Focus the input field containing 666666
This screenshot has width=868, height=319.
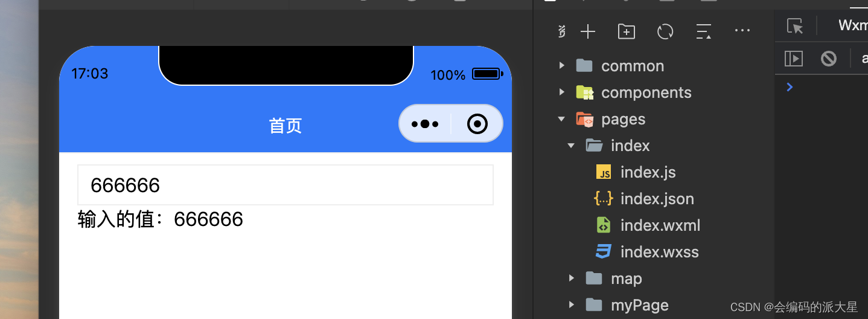coord(286,185)
